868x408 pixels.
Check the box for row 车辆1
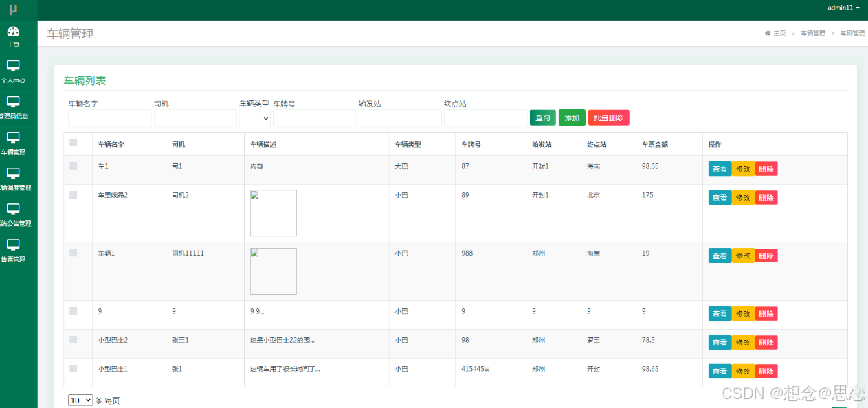coord(74,253)
